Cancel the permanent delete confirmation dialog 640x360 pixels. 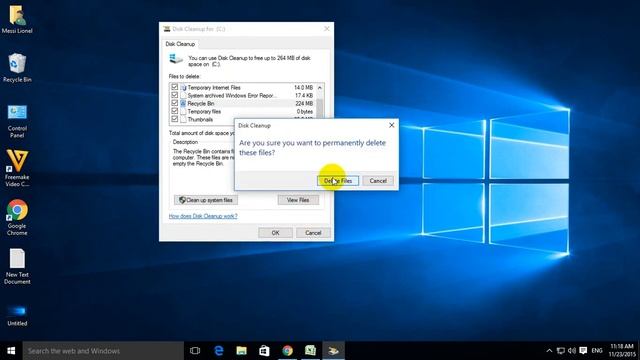378,181
